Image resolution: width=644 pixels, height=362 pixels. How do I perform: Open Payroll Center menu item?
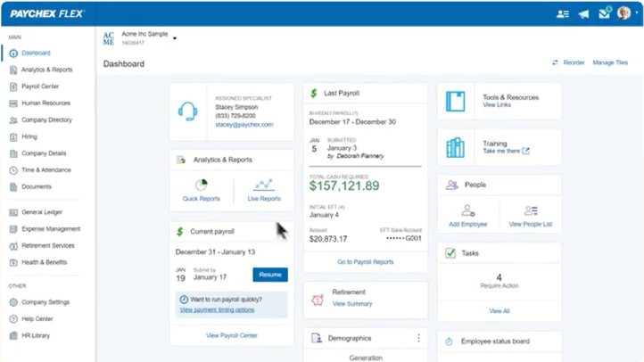point(40,86)
